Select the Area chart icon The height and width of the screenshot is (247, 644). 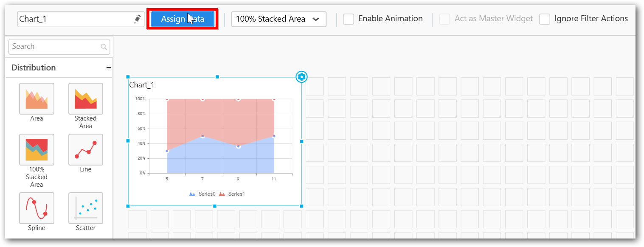click(37, 99)
